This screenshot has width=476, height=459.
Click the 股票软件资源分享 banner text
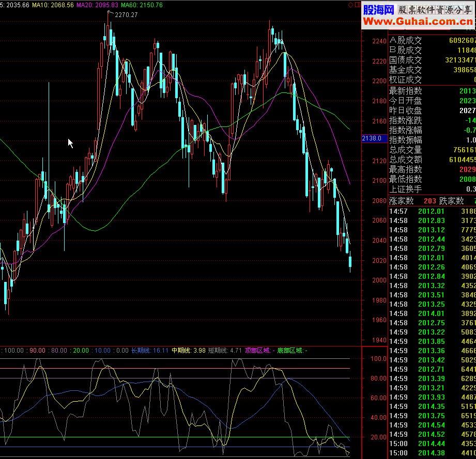[x=434, y=10]
